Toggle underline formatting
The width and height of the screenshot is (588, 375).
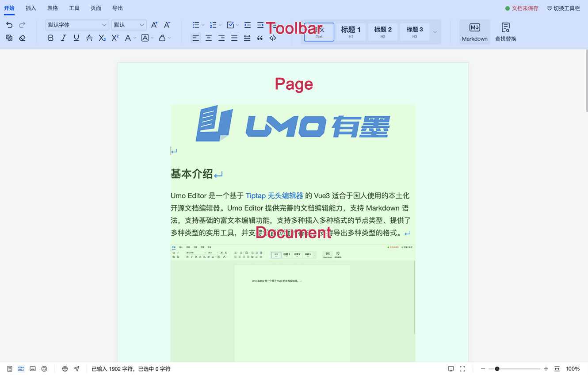point(76,38)
